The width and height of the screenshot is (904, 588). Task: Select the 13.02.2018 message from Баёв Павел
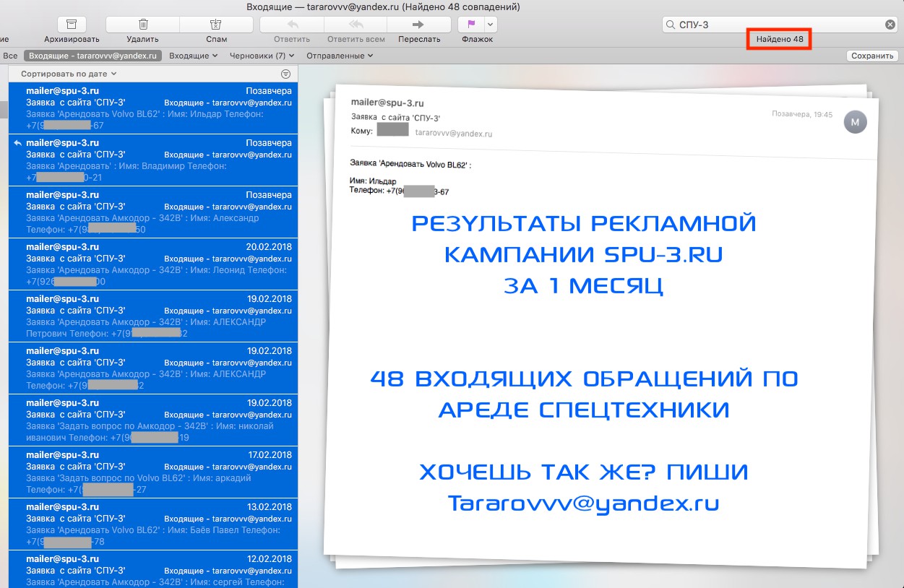pos(152,524)
